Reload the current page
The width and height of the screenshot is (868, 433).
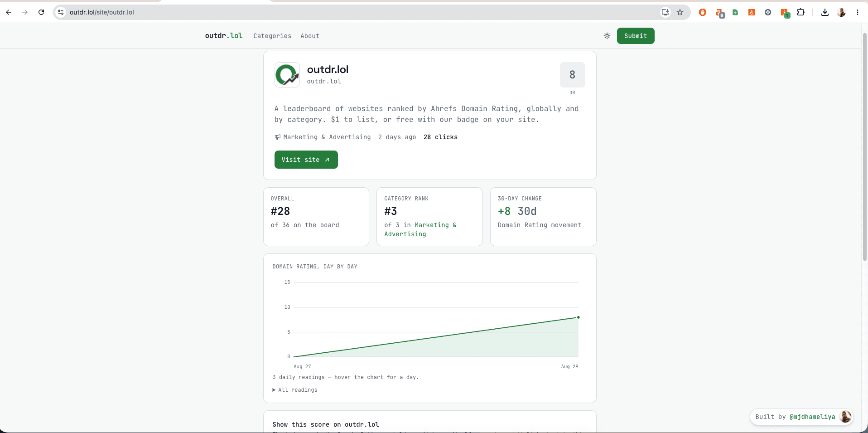[41, 12]
